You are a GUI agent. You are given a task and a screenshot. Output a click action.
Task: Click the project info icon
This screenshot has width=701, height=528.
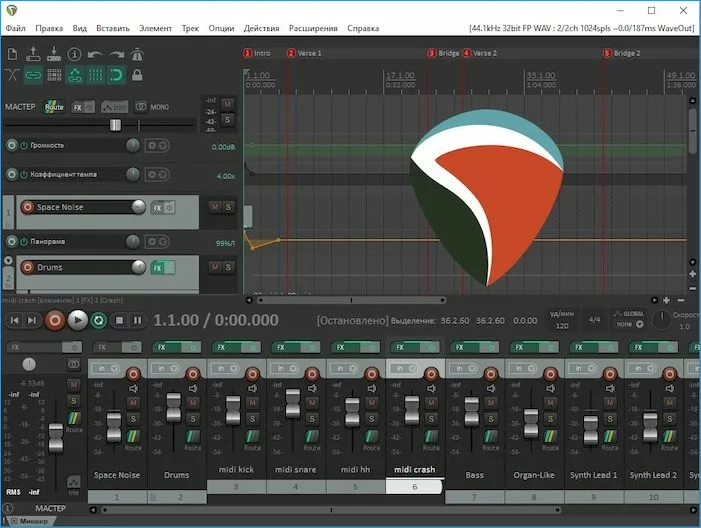(74, 54)
